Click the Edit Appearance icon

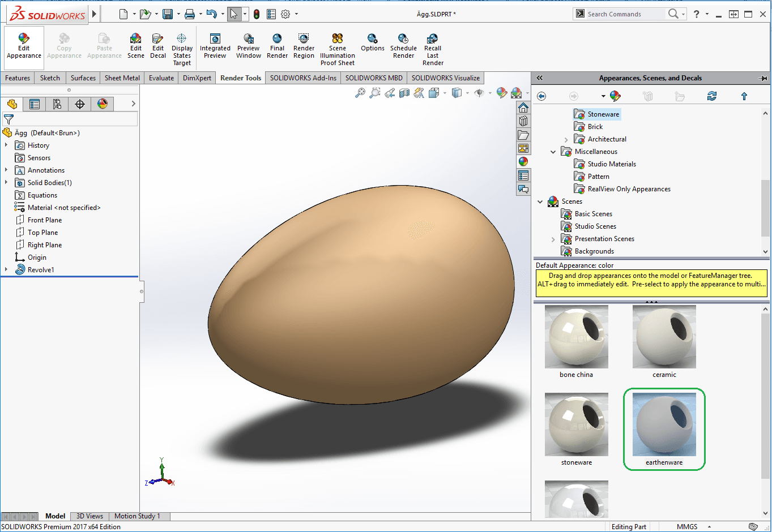[x=24, y=39]
